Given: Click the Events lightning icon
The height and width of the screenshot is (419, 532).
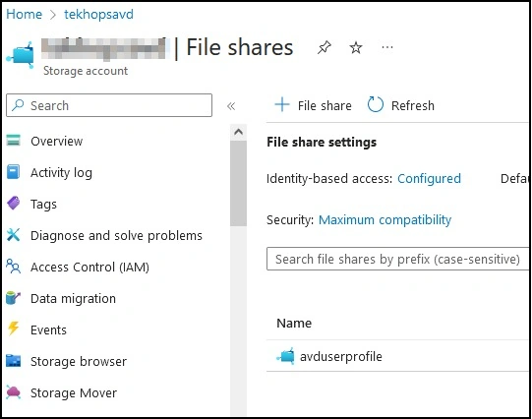Looking at the screenshot, I should [x=14, y=329].
